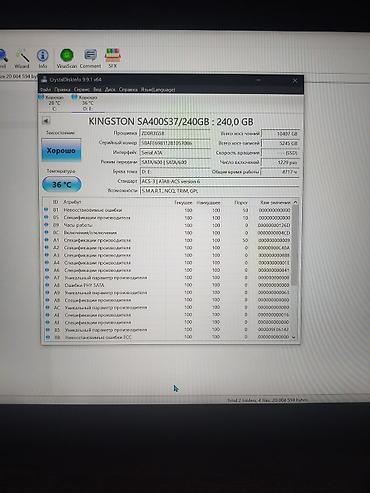Select the A8 Ошибки PHY SATA row
This screenshot has height=493, width=370.
169,285
